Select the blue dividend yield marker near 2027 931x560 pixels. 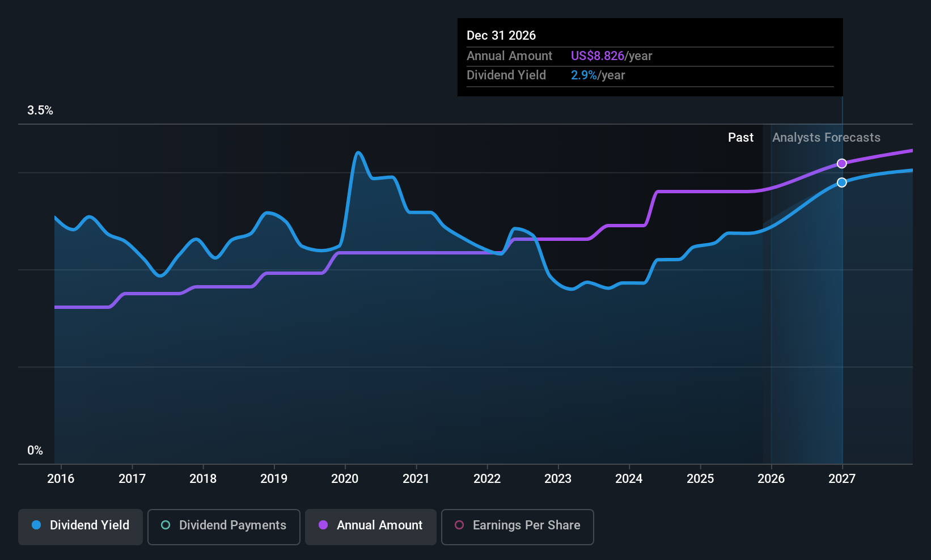click(841, 183)
